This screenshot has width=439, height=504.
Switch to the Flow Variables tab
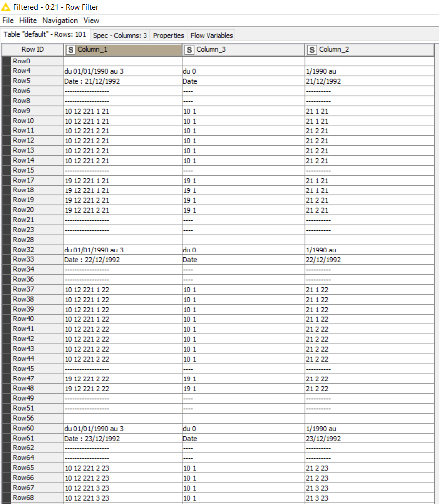pos(212,35)
